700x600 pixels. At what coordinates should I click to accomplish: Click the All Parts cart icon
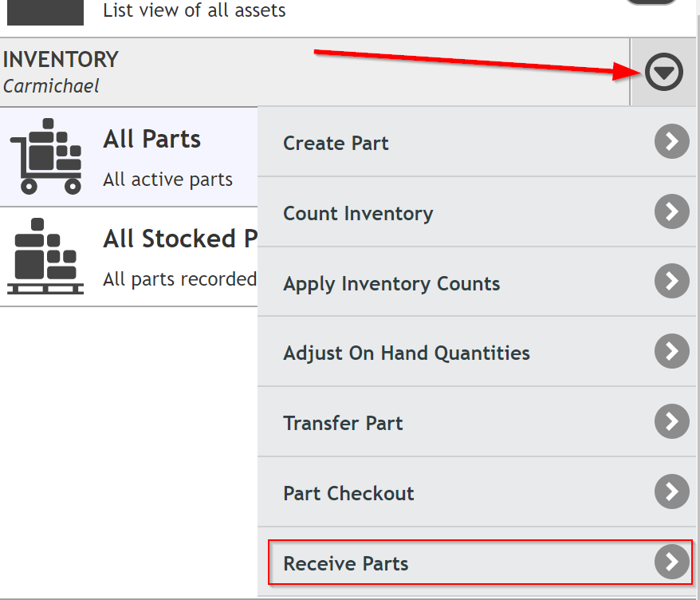tap(46, 156)
